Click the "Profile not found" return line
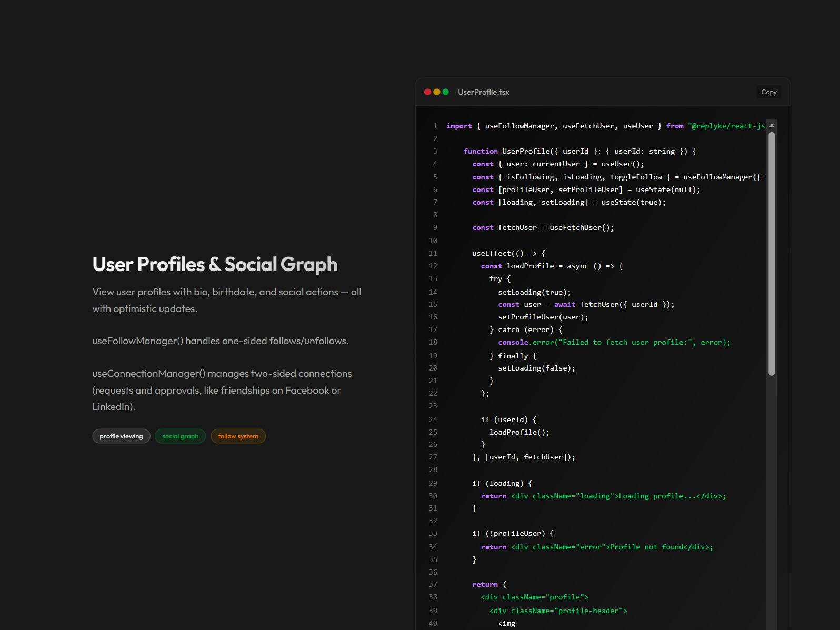Screen dimensions: 840x630 click(x=597, y=547)
